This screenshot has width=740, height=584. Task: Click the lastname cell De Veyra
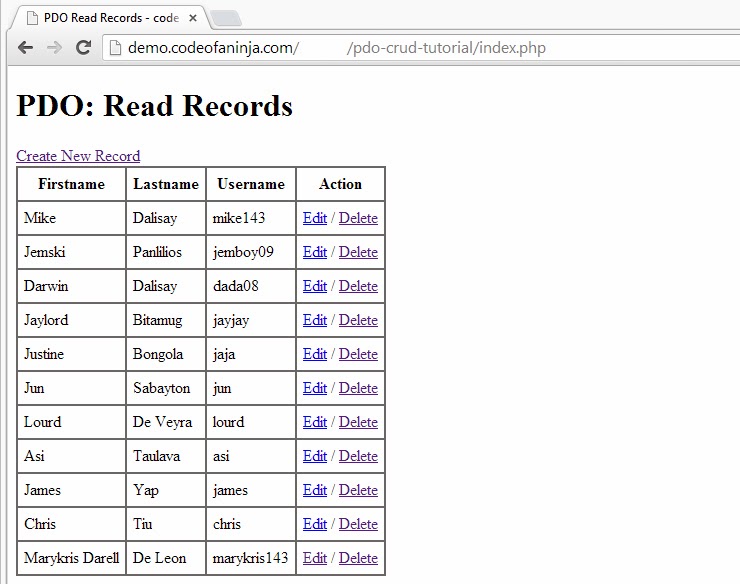(x=166, y=422)
